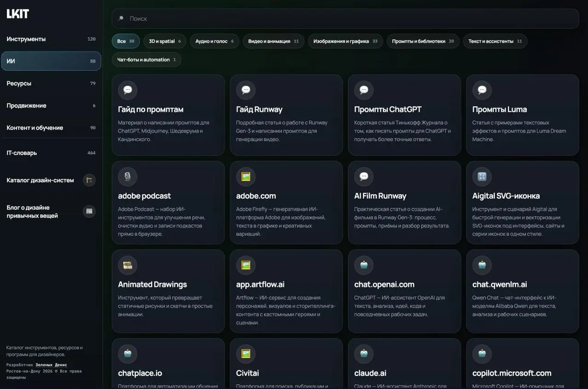Image resolution: width=588 pixels, height=389 pixels.
Task: Select the ИИ section in the sidebar
Action: [51, 61]
